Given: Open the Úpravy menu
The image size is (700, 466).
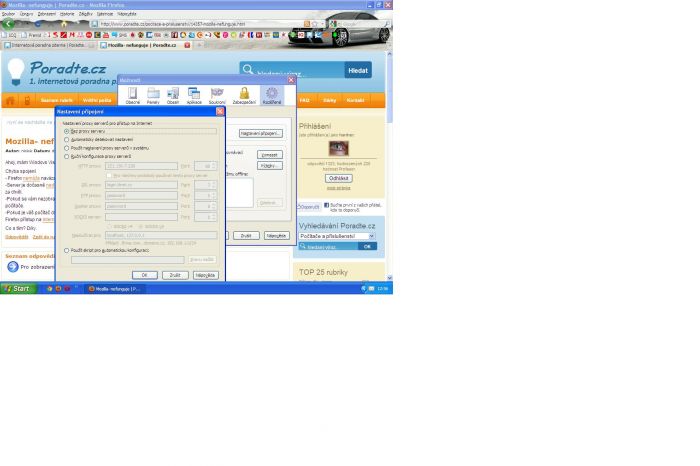Looking at the screenshot, I should coord(26,14).
